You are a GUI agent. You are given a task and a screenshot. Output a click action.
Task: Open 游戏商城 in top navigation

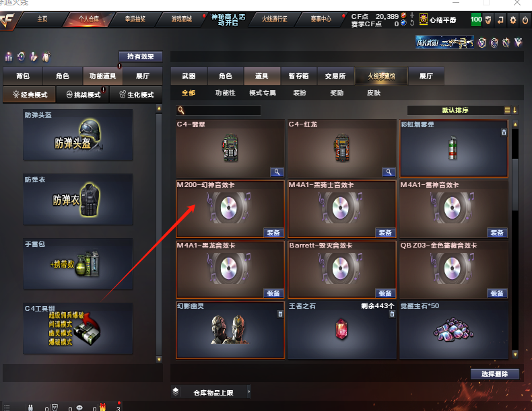(182, 19)
